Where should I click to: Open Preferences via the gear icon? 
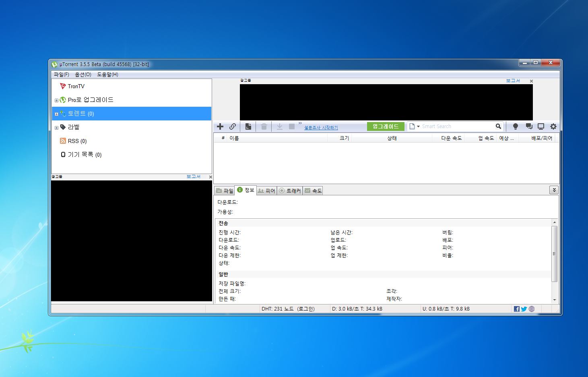coord(553,126)
